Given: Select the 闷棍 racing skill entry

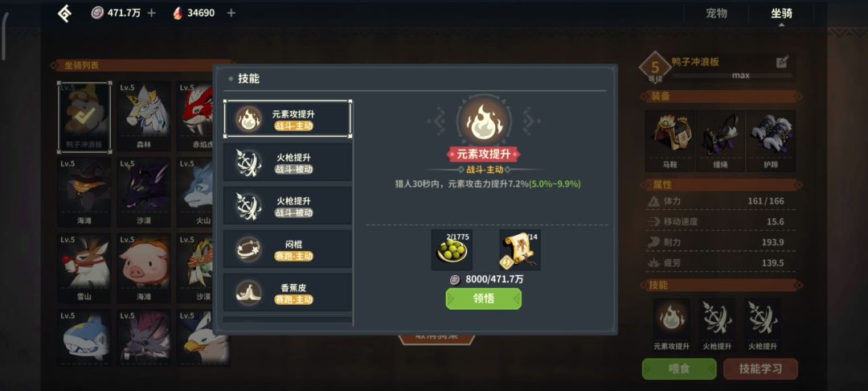Looking at the screenshot, I should coord(287,249).
